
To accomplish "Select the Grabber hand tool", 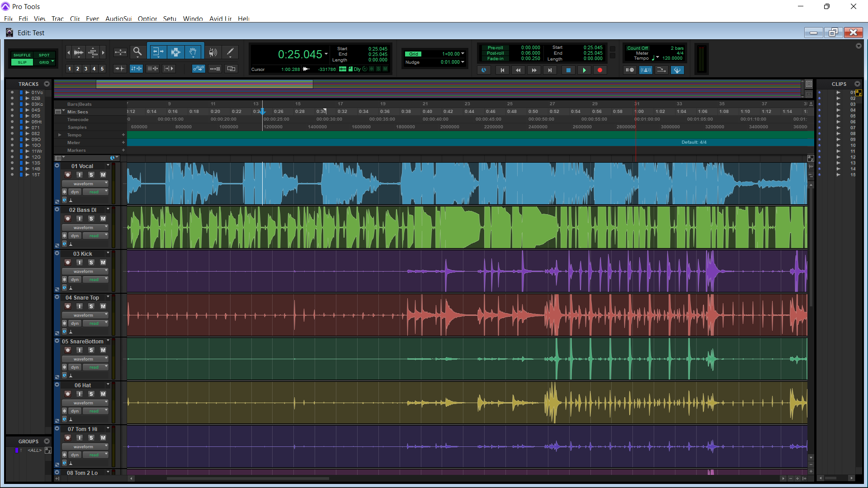I will point(193,52).
